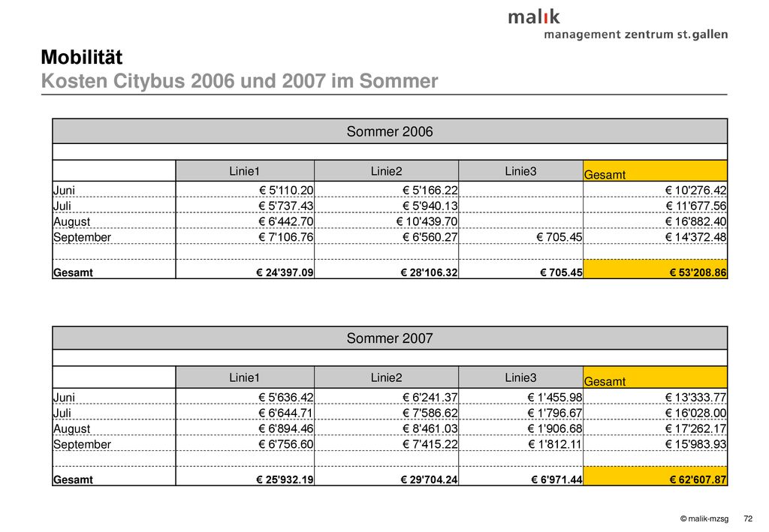Image resolution: width=769 pixels, height=532 pixels.
Task: Click Linie3 September value € 705.45
Action: click(x=559, y=237)
